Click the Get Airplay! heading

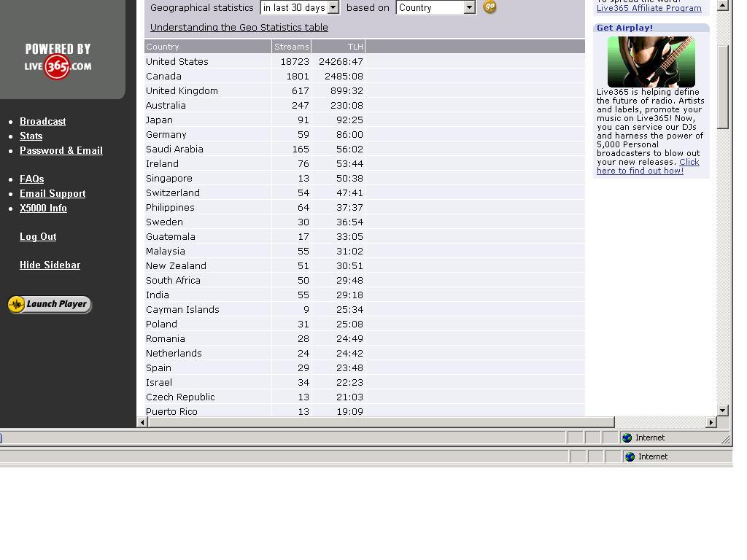624,28
